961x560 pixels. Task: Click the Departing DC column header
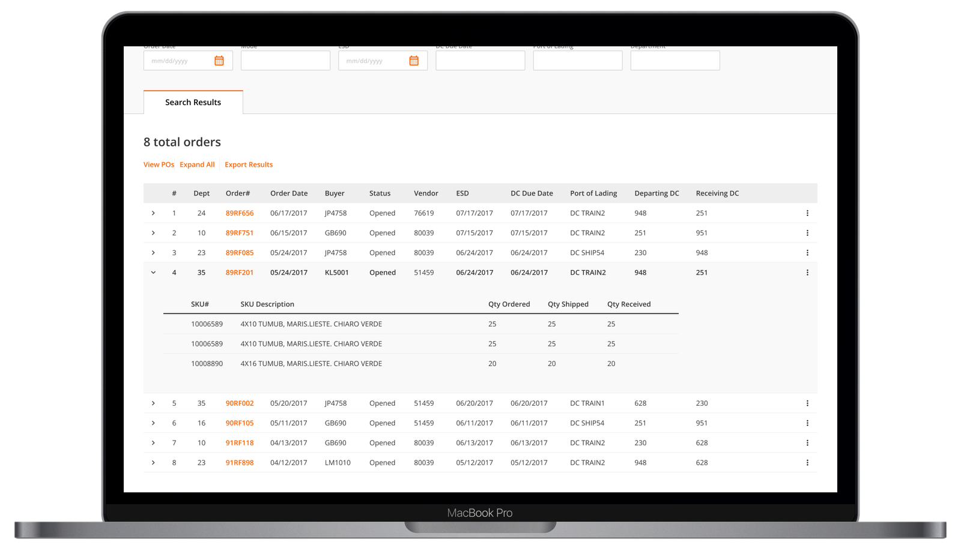coord(656,193)
